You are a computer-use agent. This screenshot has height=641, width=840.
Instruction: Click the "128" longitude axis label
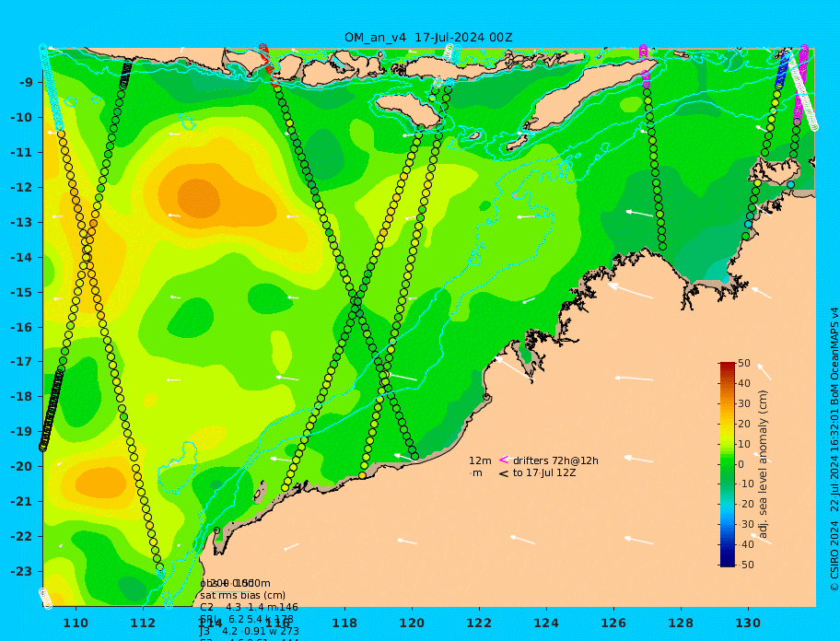[x=681, y=623]
